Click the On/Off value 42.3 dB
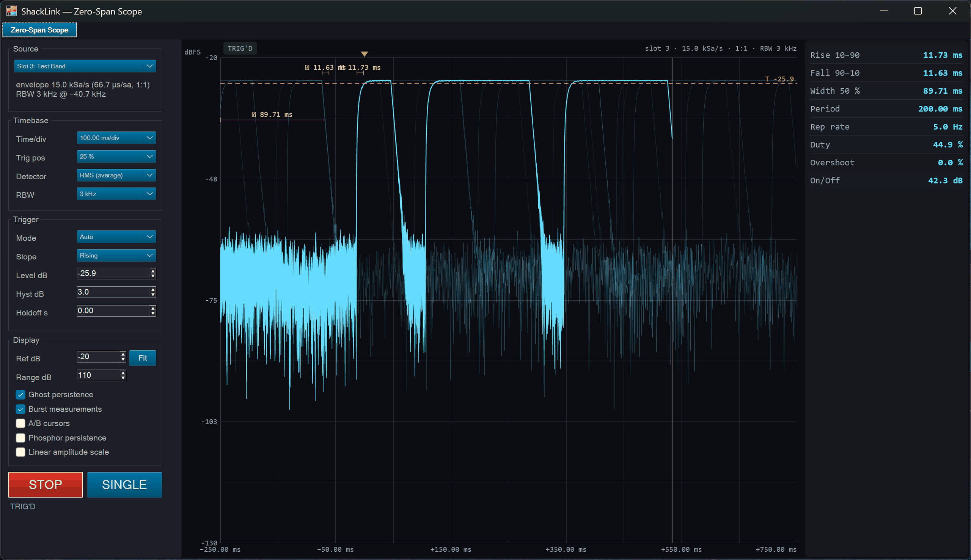The width and height of the screenshot is (971, 560). (x=945, y=180)
